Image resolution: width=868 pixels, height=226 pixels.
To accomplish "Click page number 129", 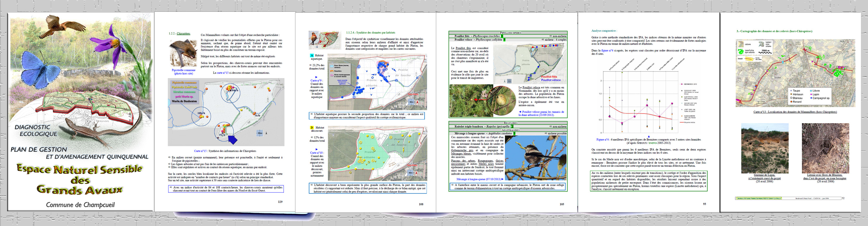I will click(x=280, y=202).
